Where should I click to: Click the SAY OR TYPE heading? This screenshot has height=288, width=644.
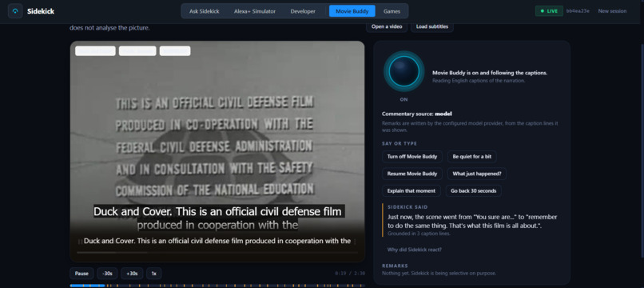point(400,143)
